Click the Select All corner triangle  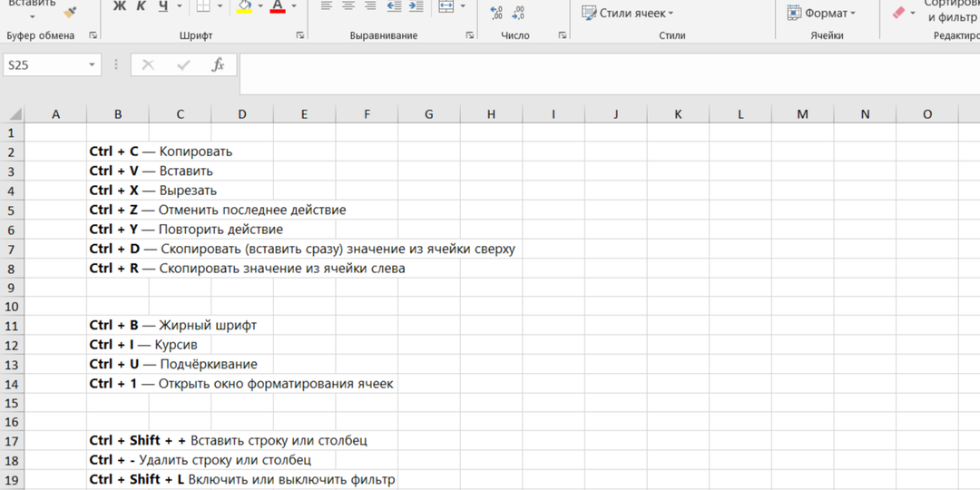coord(15,114)
